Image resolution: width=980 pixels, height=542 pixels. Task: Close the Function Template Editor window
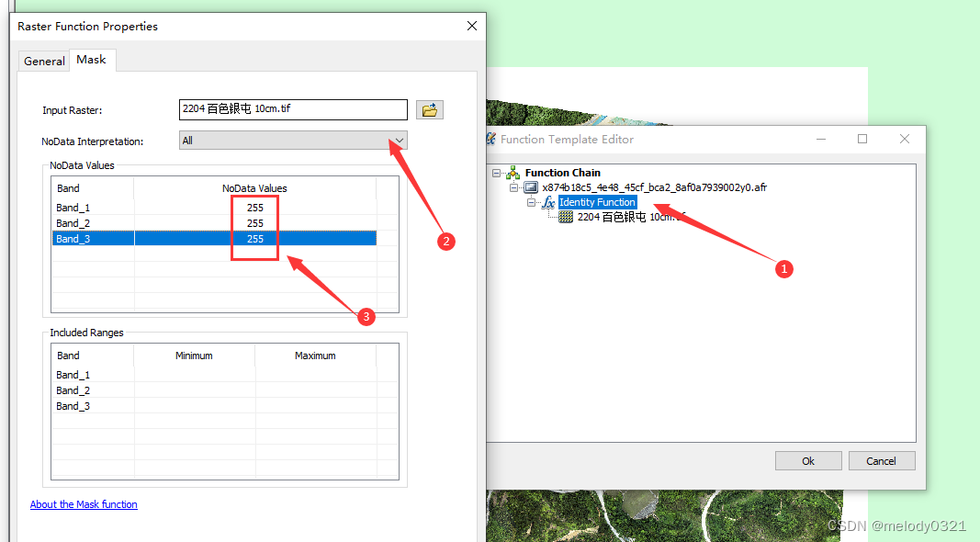point(905,139)
